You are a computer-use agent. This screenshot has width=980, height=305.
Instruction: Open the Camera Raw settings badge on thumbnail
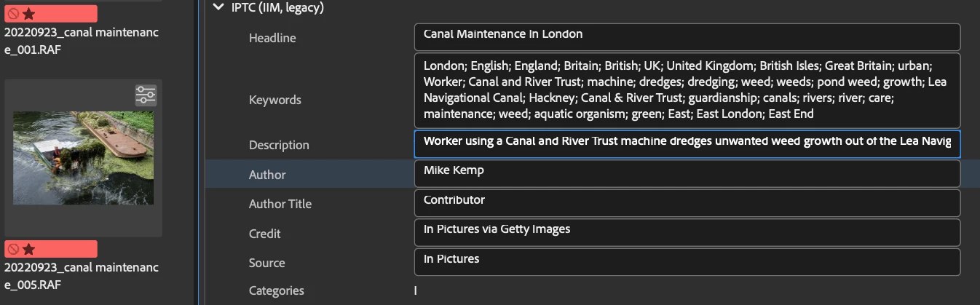[146, 95]
